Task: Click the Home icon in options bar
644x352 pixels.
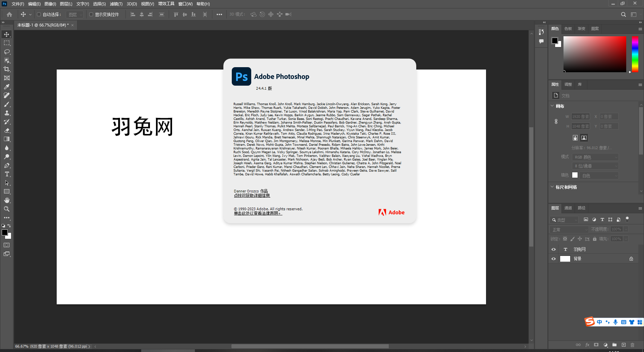Action: [x=9, y=14]
